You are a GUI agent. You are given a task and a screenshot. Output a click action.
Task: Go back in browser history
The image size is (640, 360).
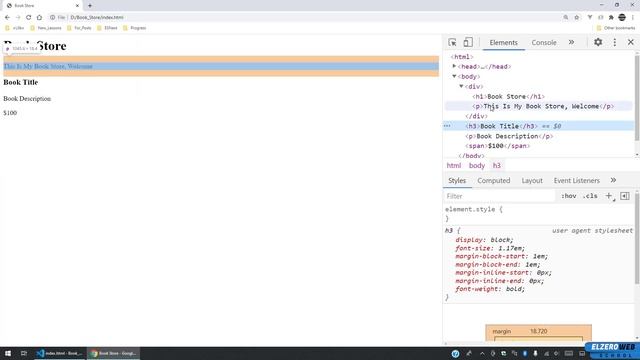(x=7, y=18)
